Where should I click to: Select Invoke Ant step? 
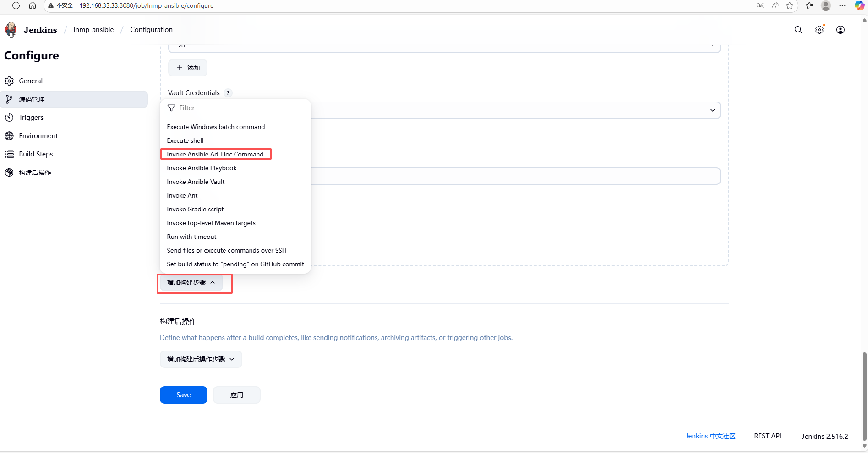point(235,195)
